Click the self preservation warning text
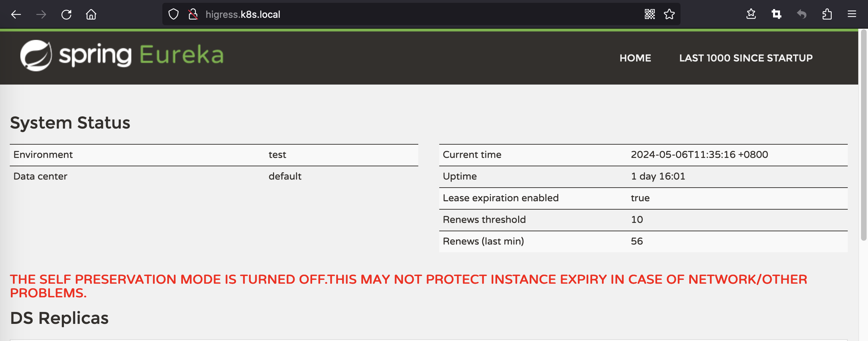The height and width of the screenshot is (341, 868). 409,286
